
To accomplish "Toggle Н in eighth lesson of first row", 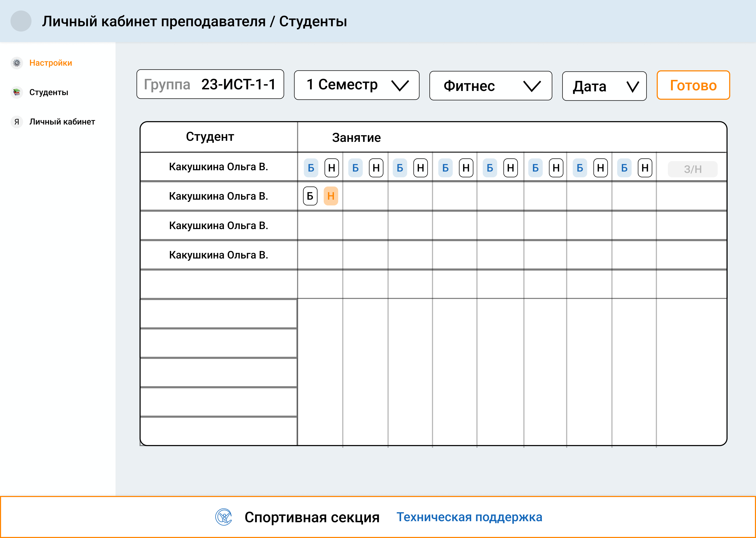I will pyautogui.click(x=645, y=168).
